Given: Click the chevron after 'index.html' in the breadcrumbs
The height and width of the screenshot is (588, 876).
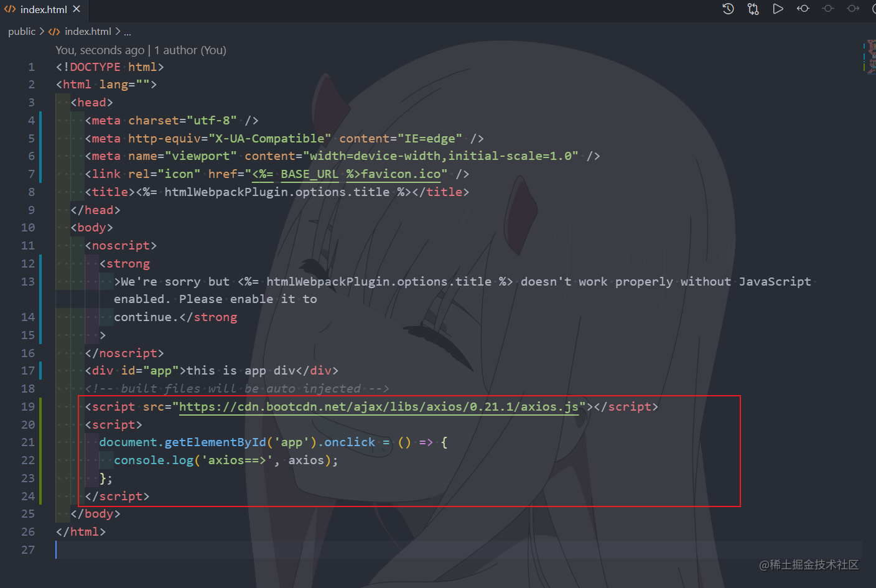Looking at the screenshot, I should point(117,31).
